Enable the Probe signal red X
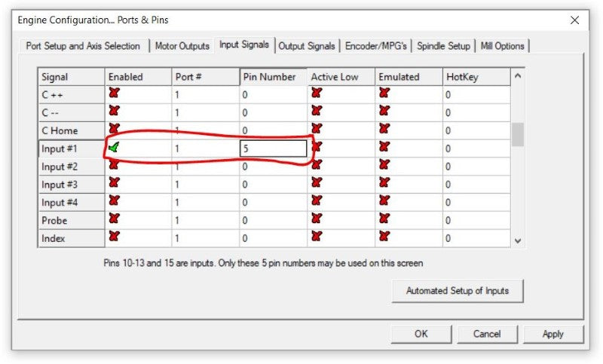Screen dimensions: 603x364 pos(115,219)
